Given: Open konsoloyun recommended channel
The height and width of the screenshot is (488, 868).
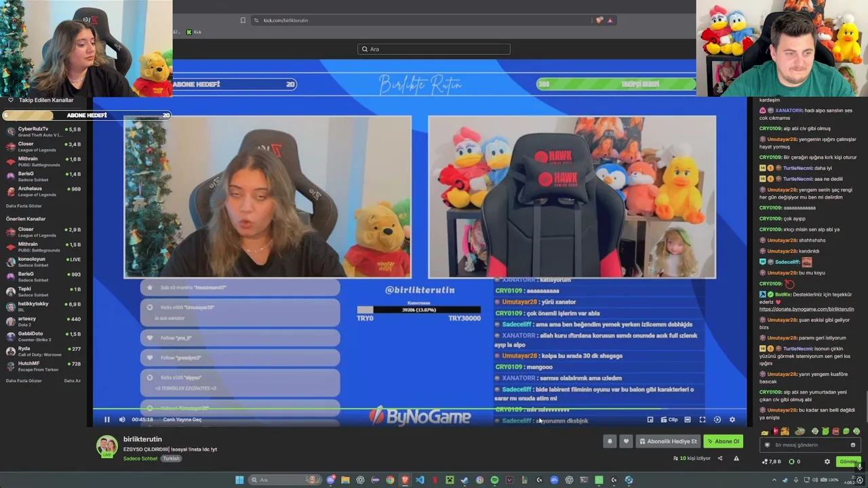Looking at the screenshot, I should coord(43,262).
